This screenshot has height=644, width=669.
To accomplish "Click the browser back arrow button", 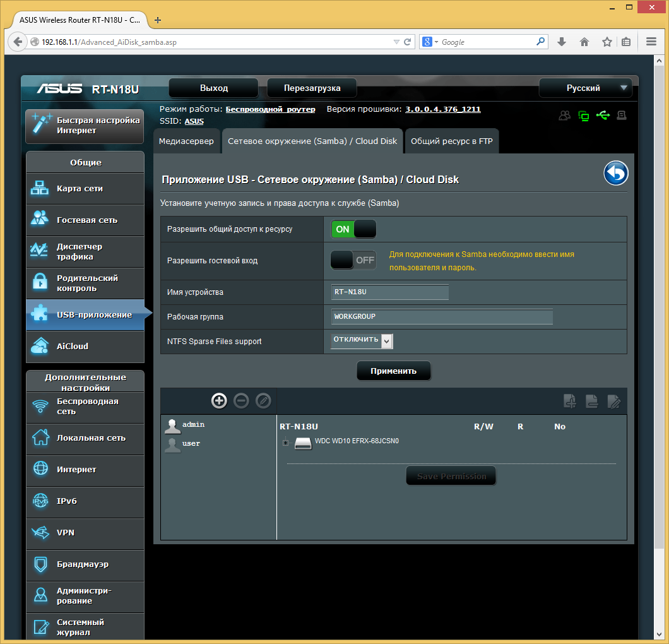I will [18, 42].
